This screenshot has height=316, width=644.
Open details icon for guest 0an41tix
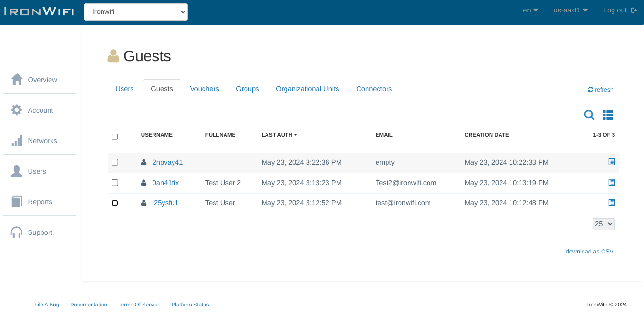tap(612, 182)
